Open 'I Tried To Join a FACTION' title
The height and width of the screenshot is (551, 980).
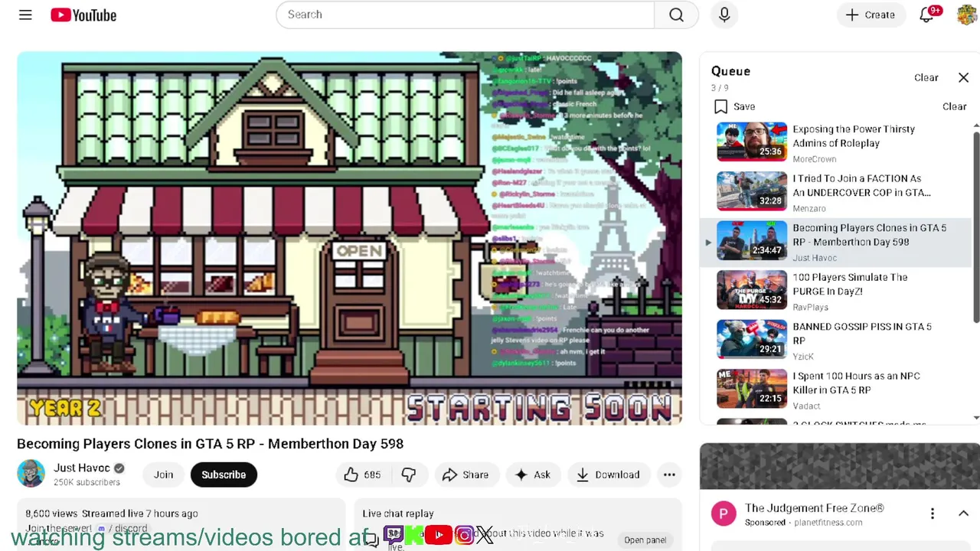861,185
